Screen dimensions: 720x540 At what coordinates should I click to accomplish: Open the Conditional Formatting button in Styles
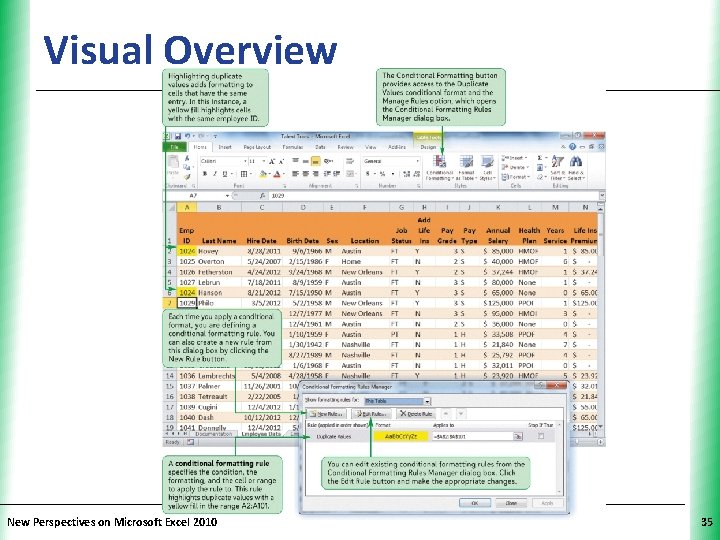tap(440, 168)
